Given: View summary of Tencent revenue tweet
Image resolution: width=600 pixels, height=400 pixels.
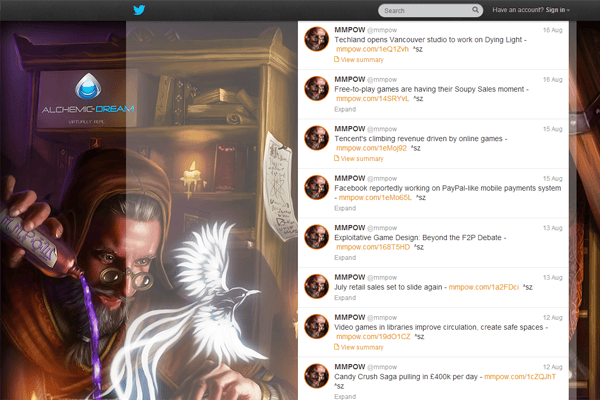Looking at the screenshot, I should [x=359, y=158].
